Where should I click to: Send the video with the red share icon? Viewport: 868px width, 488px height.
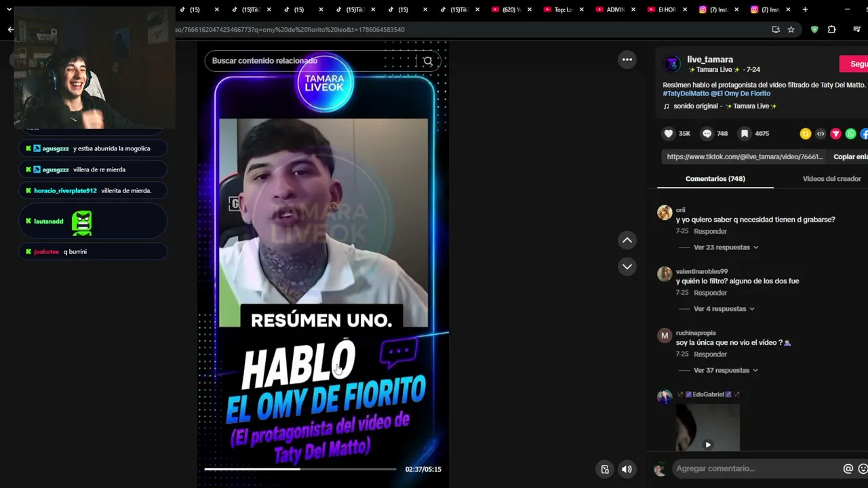(x=835, y=134)
